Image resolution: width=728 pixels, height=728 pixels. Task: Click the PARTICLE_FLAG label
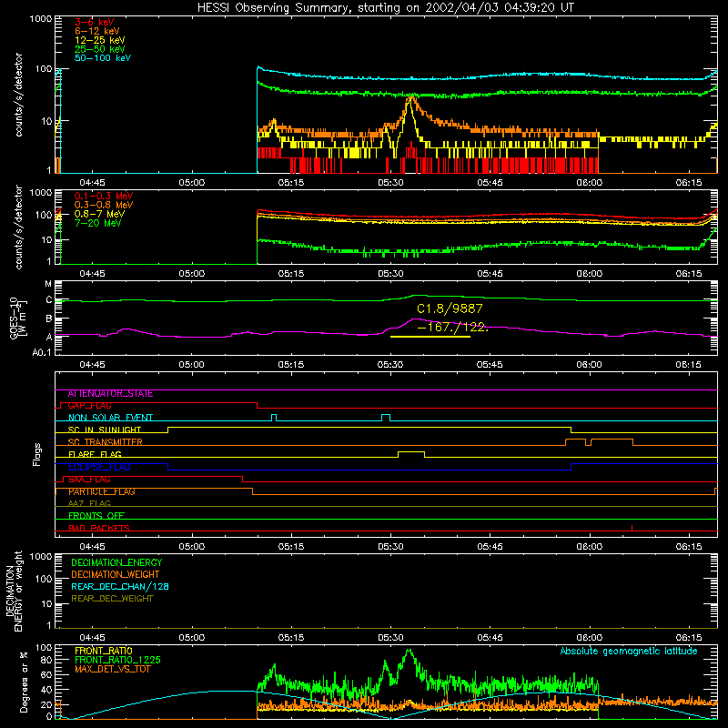[102, 491]
